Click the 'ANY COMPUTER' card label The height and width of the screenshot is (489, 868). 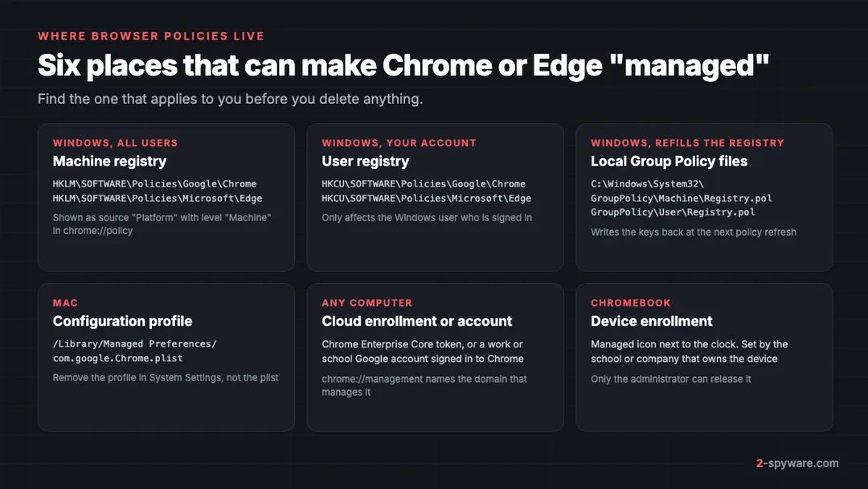click(367, 303)
